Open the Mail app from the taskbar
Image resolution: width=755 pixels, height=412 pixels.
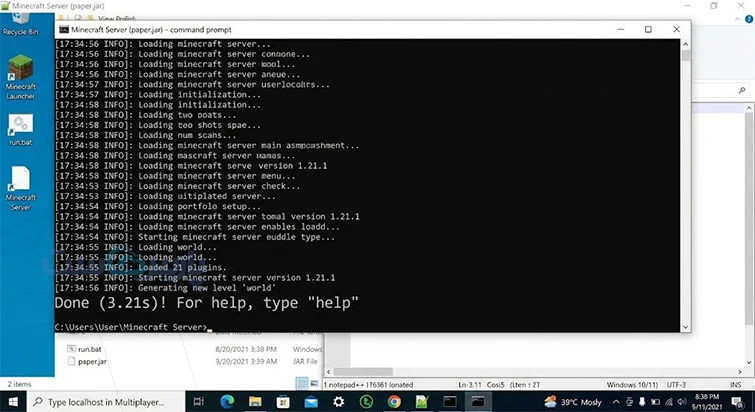pyautogui.click(x=311, y=401)
